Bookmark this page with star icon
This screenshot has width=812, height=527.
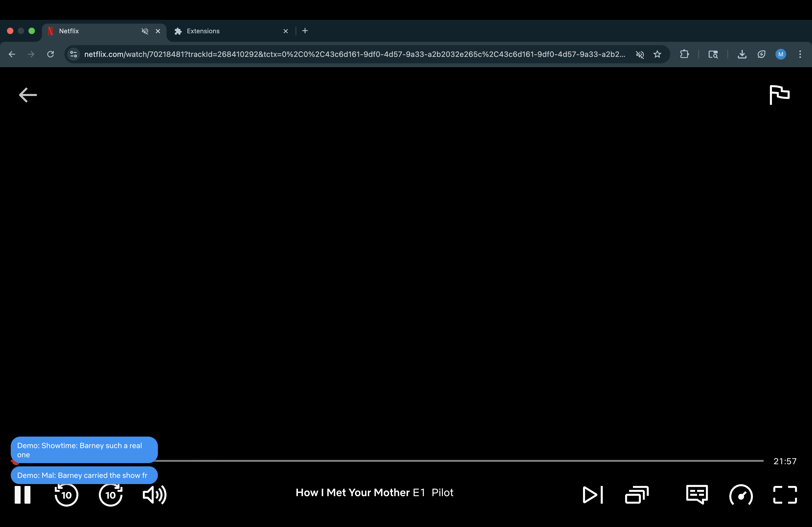(657, 54)
